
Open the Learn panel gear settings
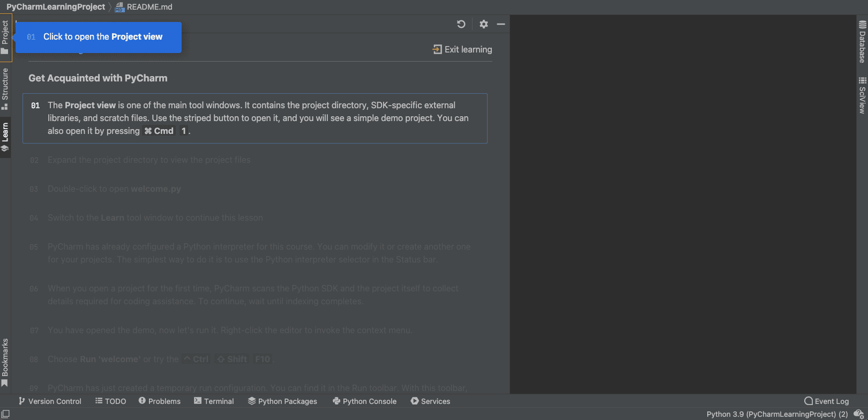click(x=484, y=24)
